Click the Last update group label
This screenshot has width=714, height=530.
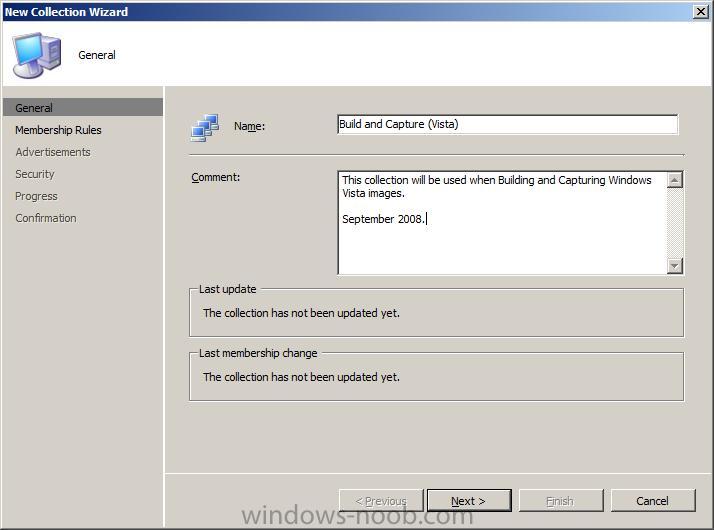(x=228, y=289)
